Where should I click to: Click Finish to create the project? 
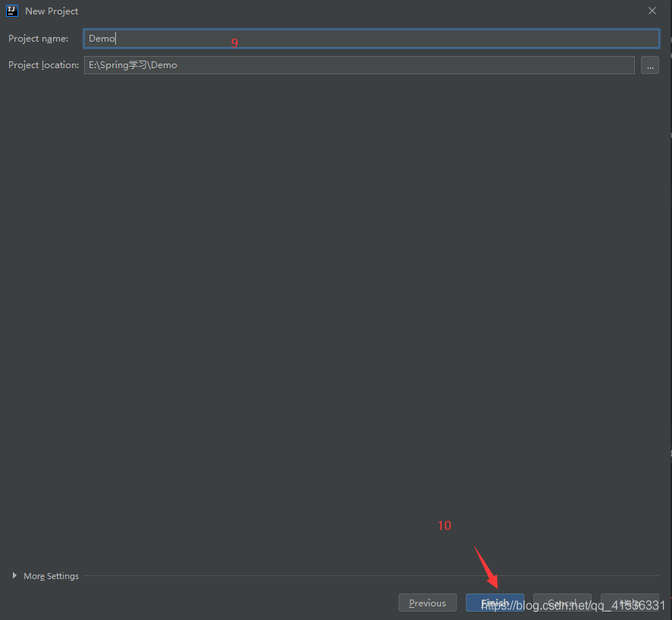click(495, 603)
